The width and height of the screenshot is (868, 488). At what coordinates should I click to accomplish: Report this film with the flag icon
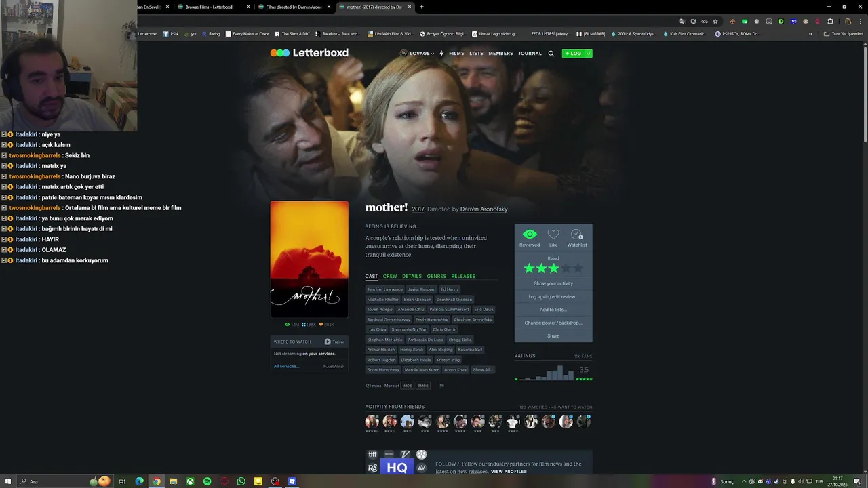(x=441, y=386)
